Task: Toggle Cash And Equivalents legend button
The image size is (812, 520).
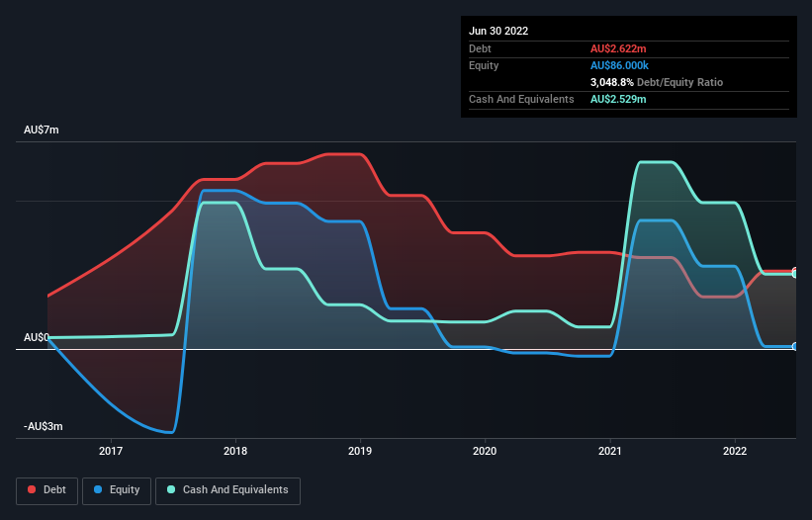Action: pos(227,490)
